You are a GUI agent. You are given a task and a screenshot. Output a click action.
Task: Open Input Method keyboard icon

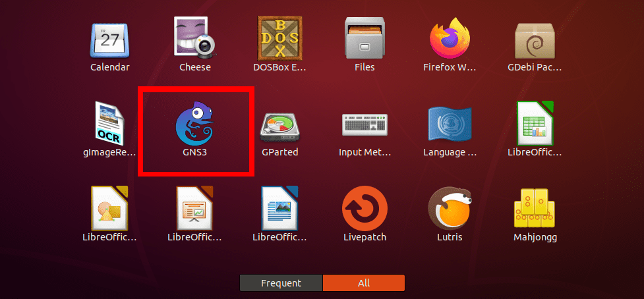(365, 124)
